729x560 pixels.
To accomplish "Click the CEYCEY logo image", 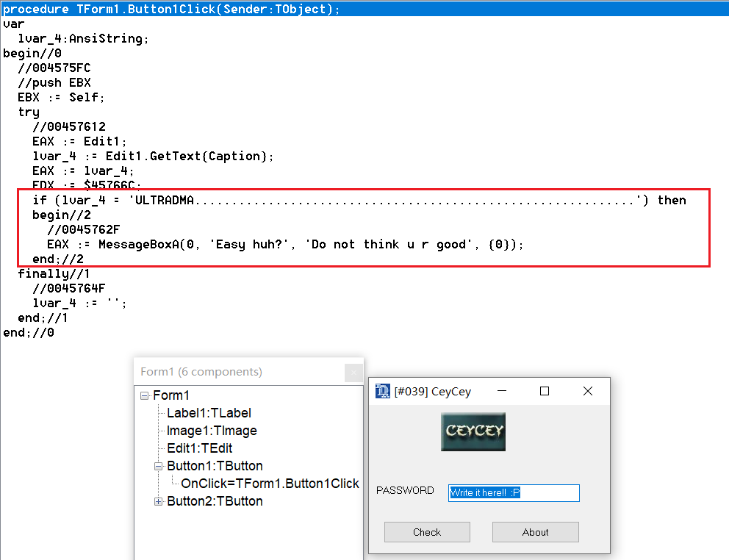I will 473,431.
